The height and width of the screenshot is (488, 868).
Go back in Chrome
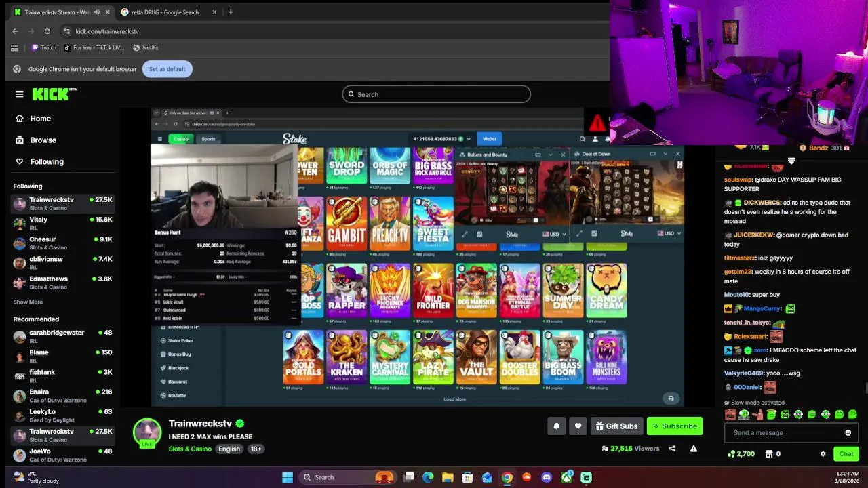(x=15, y=31)
